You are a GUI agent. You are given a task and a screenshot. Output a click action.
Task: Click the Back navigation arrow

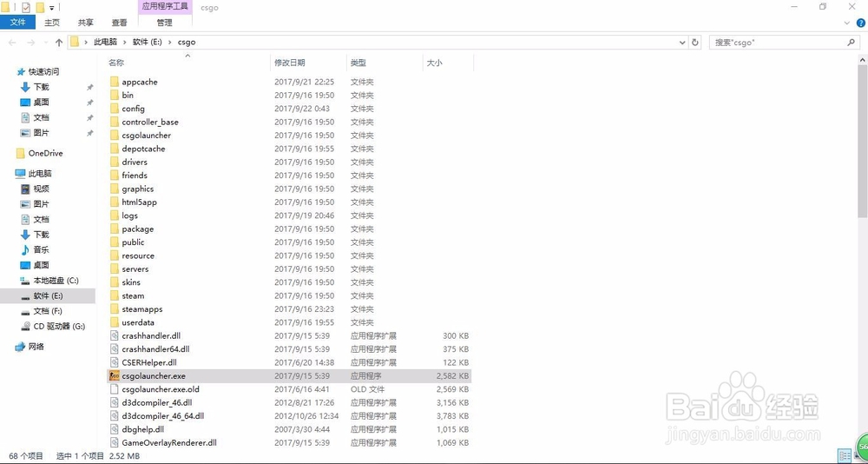click(12, 42)
